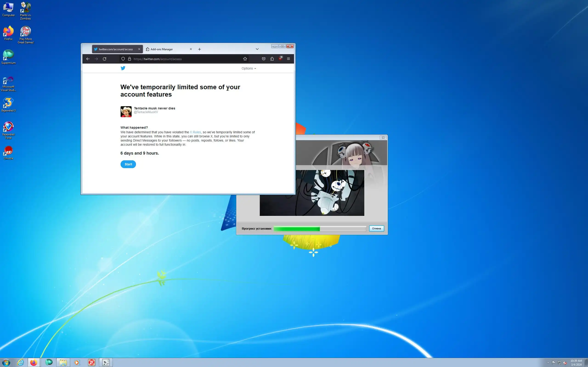Open the Firefox extensions puzzle icon

pos(272,59)
